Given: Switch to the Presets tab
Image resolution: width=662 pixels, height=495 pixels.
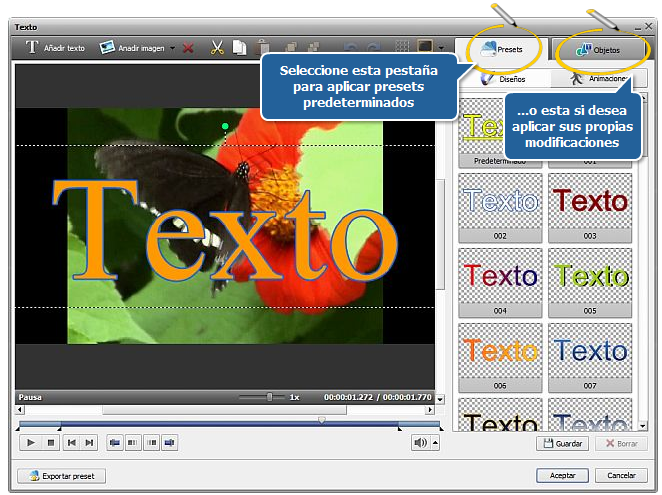Looking at the screenshot, I should click(x=501, y=48).
